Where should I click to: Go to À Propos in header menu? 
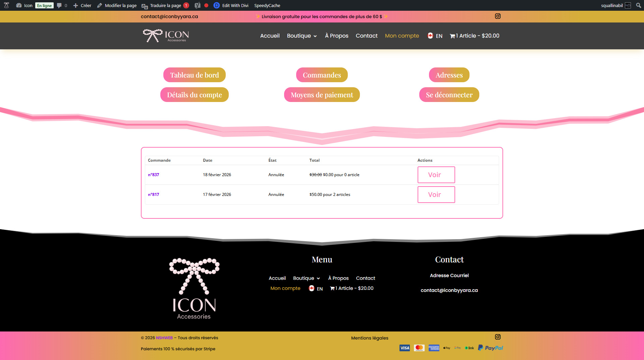click(336, 36)
